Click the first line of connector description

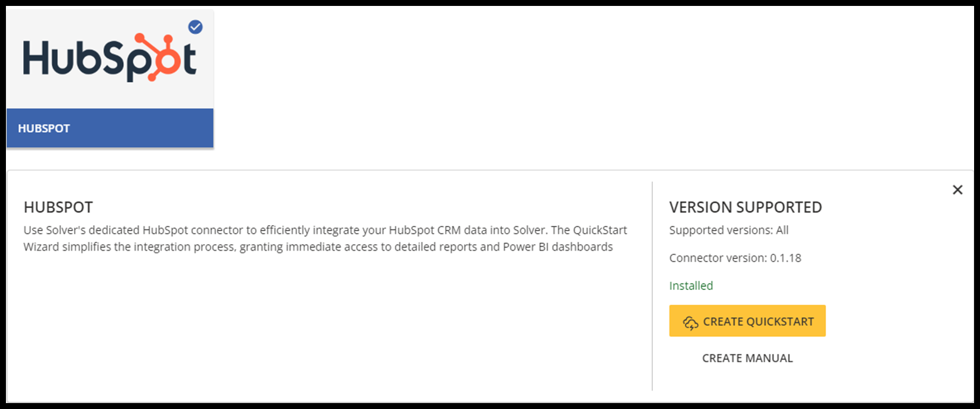click(325, 230)
